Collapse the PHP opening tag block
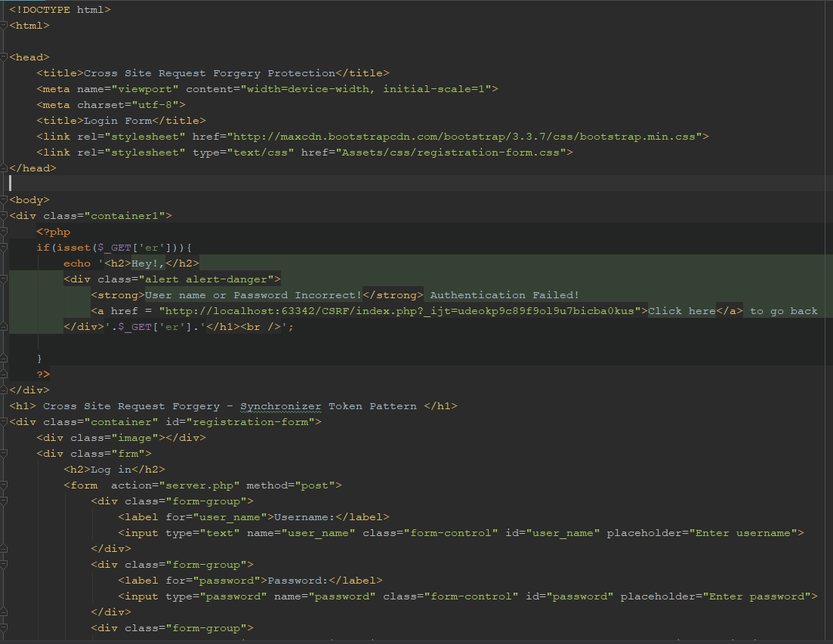This screenshot has width=833, height=644. click(4, 231)
